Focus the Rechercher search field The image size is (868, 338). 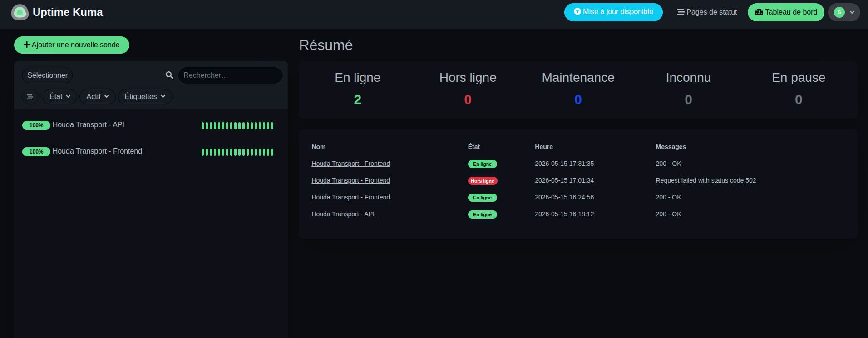click(x=230, y=75)
